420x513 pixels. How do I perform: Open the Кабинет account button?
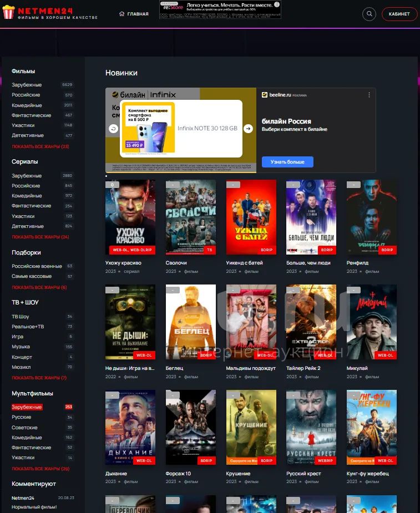(x=399, y=14)
